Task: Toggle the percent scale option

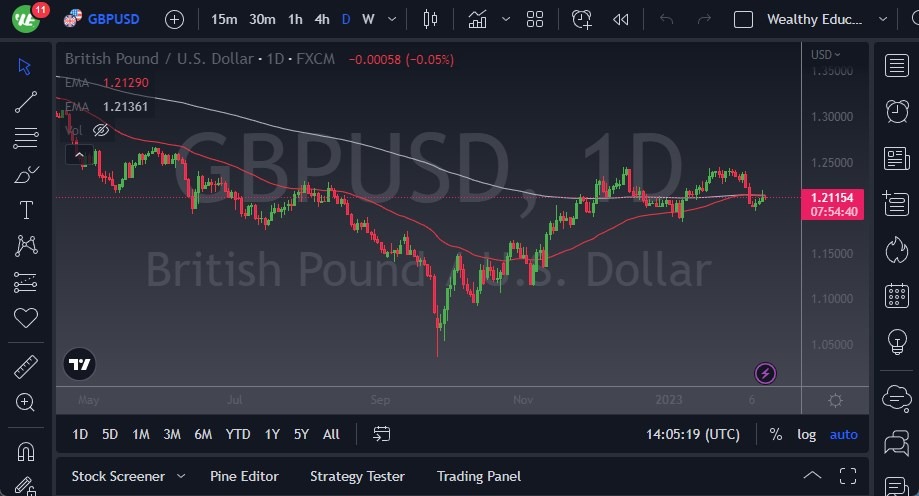Action: point(776,434)
